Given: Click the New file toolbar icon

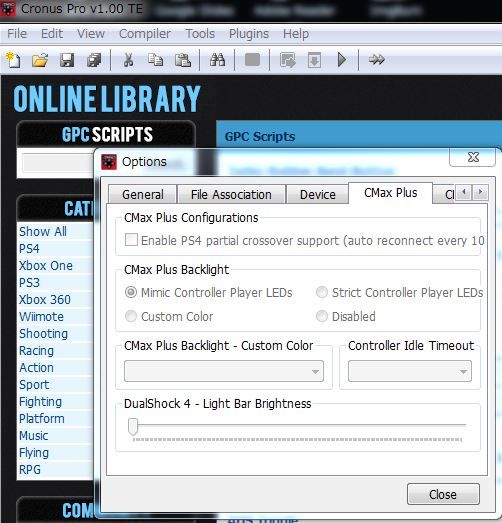Looking at the screenshot, I should point(13,60).
